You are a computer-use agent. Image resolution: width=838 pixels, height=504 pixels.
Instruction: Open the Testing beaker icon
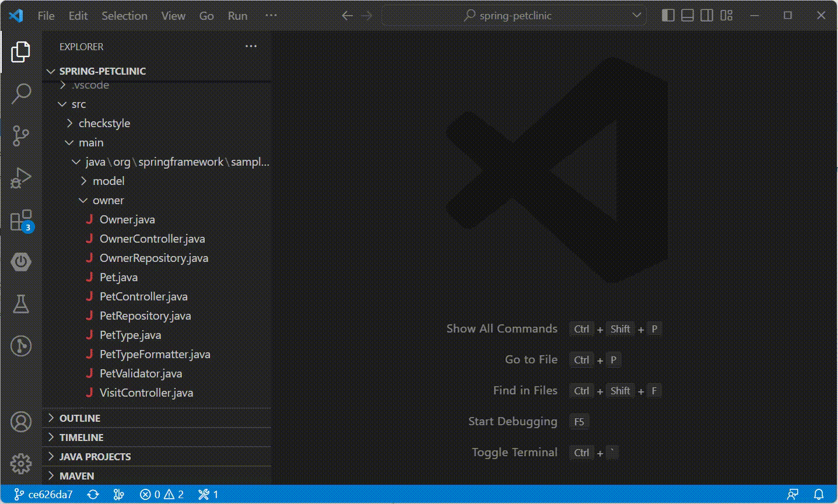(x=20, y=303)
